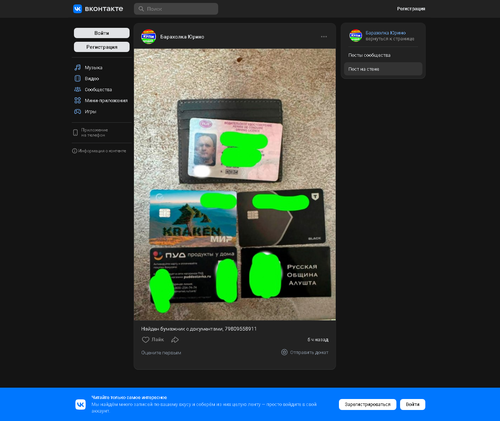The height and width of the screenshot is (421, 500).
Task: Click Лайк label next to heart
Action: [x=158, y=340]
